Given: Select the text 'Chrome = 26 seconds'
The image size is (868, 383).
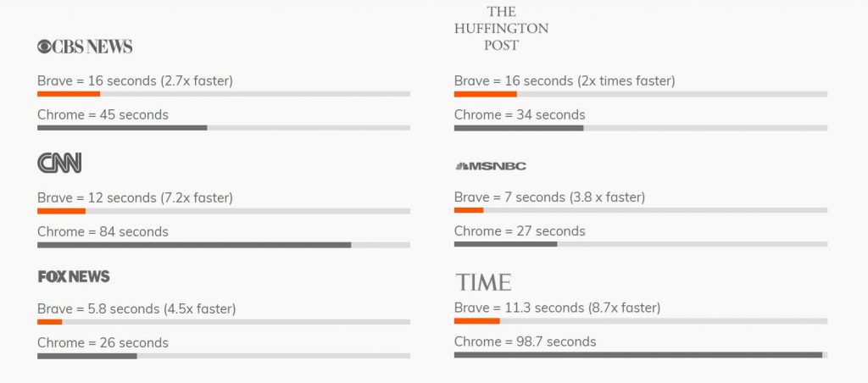Looking at the screenshot, I should coord(103,342).
